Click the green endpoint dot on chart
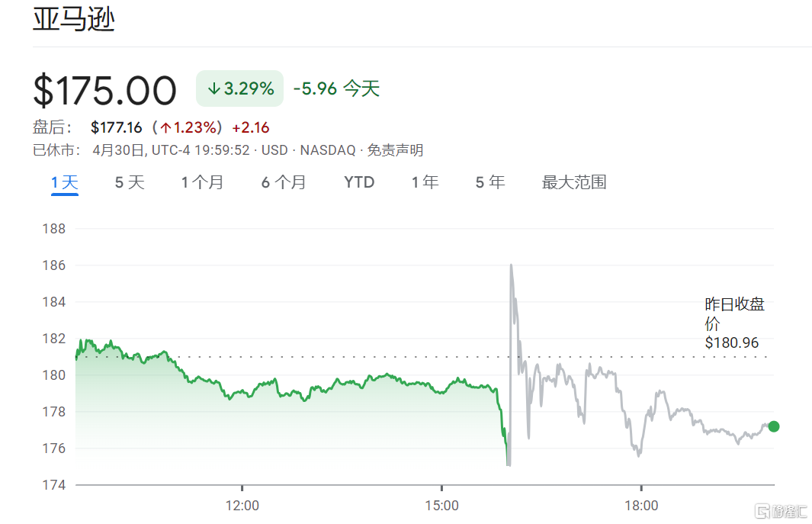The image size is (812, 524). (774, 426)
